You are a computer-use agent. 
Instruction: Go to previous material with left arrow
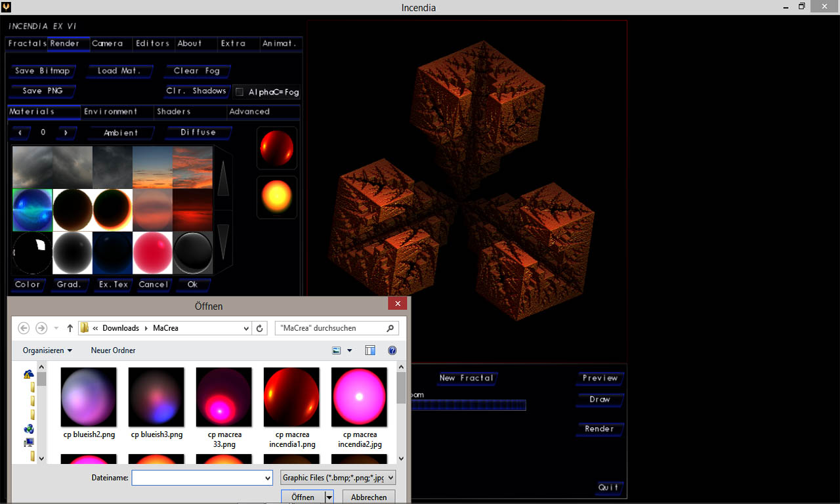[x=20, y=133]
